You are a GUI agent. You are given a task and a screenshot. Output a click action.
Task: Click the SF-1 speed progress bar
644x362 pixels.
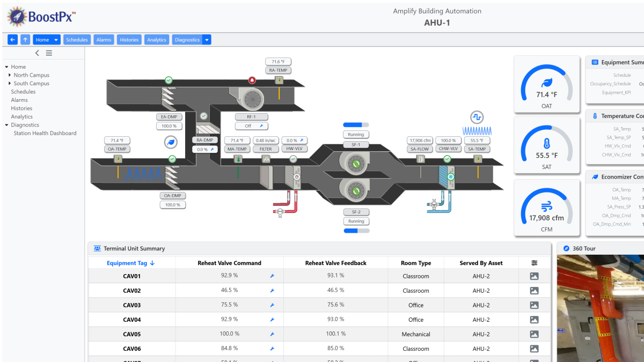[x=356, y=124]
